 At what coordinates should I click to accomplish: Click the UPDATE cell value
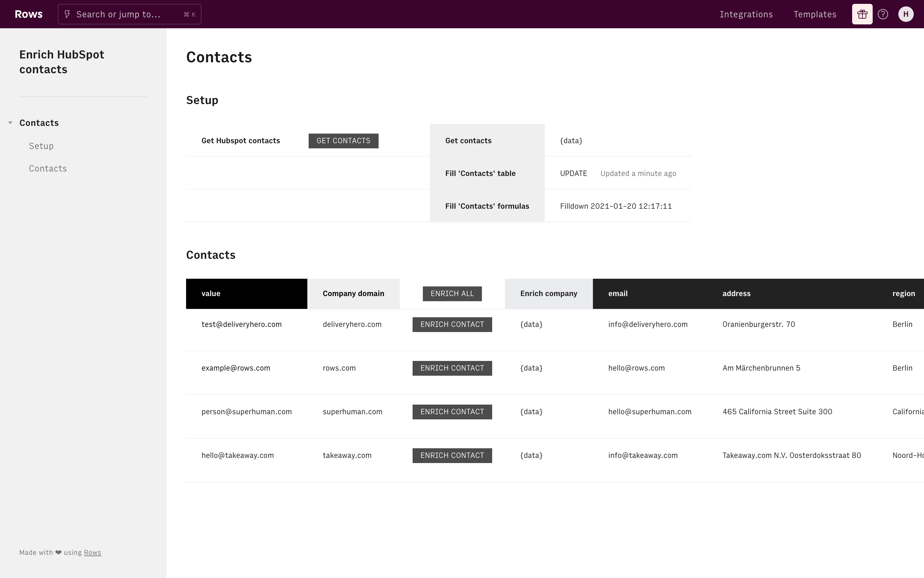point(574,173)
